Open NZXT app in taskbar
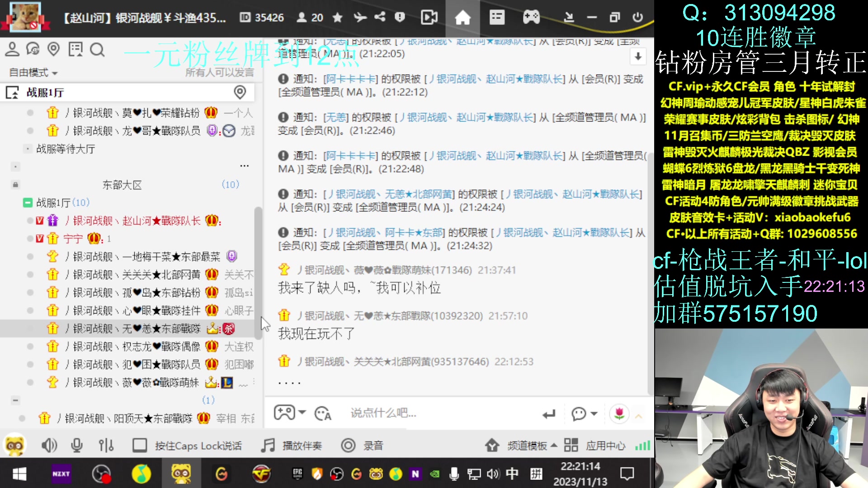Image resolution: width=868 pixels, height=488 pixels. [61, 474]
